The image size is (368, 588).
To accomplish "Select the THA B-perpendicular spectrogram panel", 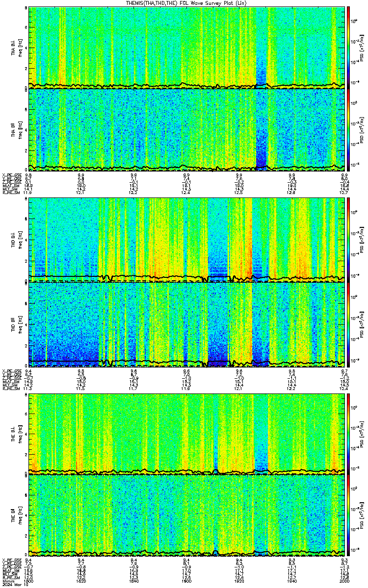I will coord(185,48).
